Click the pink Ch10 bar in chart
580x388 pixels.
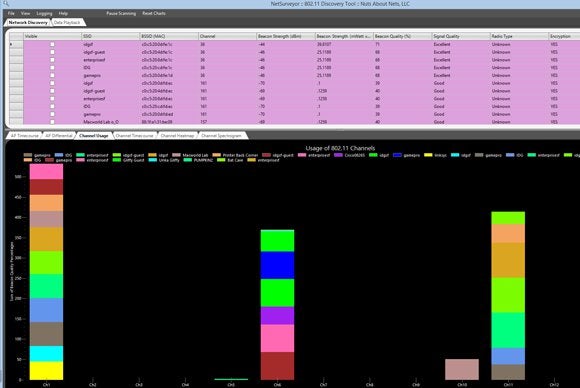click(x=462, y=369)
